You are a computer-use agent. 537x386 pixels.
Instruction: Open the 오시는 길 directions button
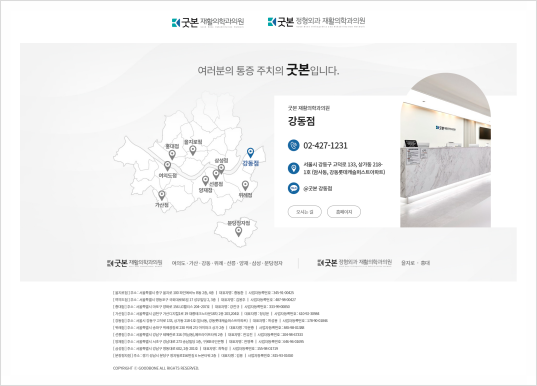304,212
